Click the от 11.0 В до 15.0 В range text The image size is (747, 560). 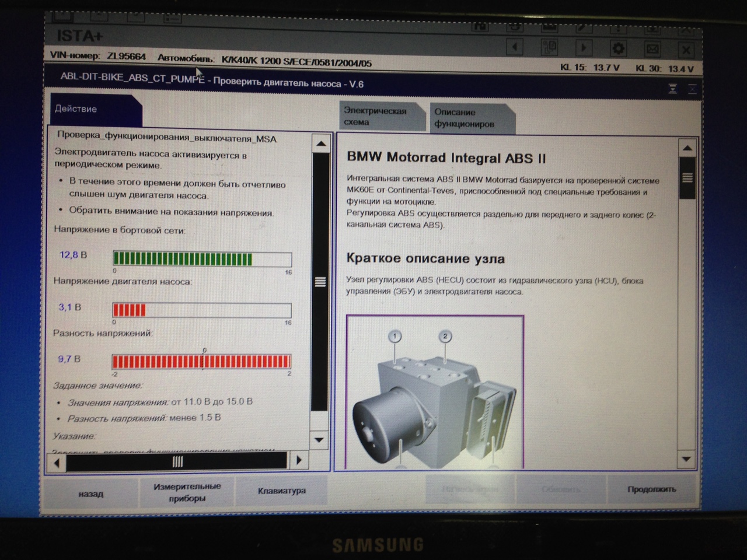[212, 401]
